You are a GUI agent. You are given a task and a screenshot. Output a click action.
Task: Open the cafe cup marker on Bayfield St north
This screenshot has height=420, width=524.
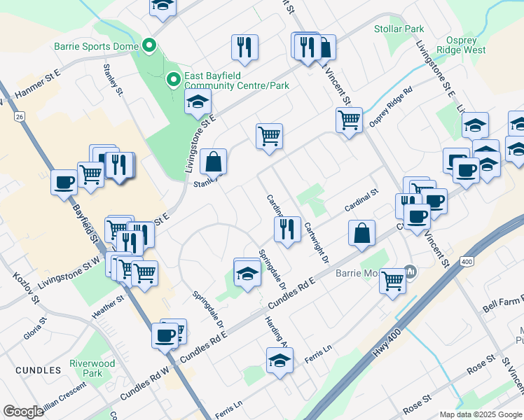click(64, 185)
